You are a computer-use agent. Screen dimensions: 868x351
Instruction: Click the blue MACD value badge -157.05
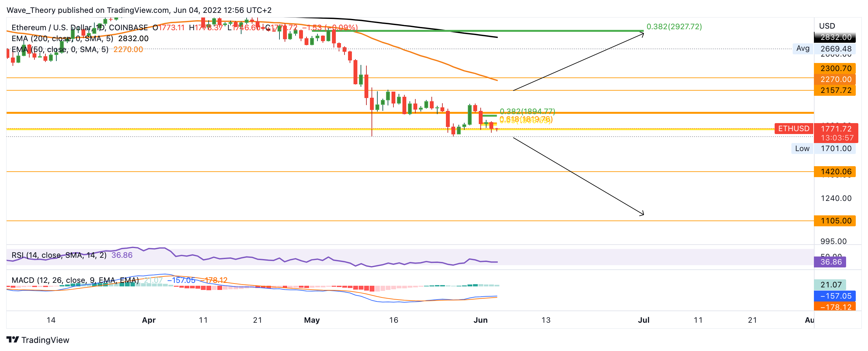point(834,296)
